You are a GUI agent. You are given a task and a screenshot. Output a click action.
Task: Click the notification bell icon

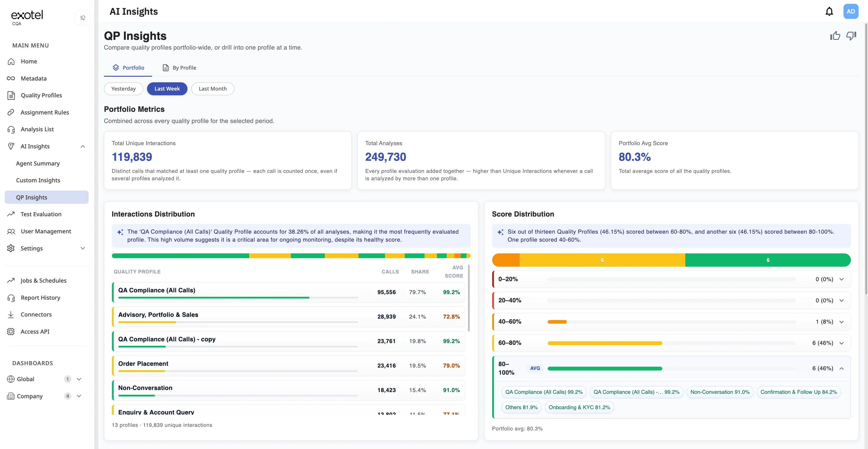829,12
